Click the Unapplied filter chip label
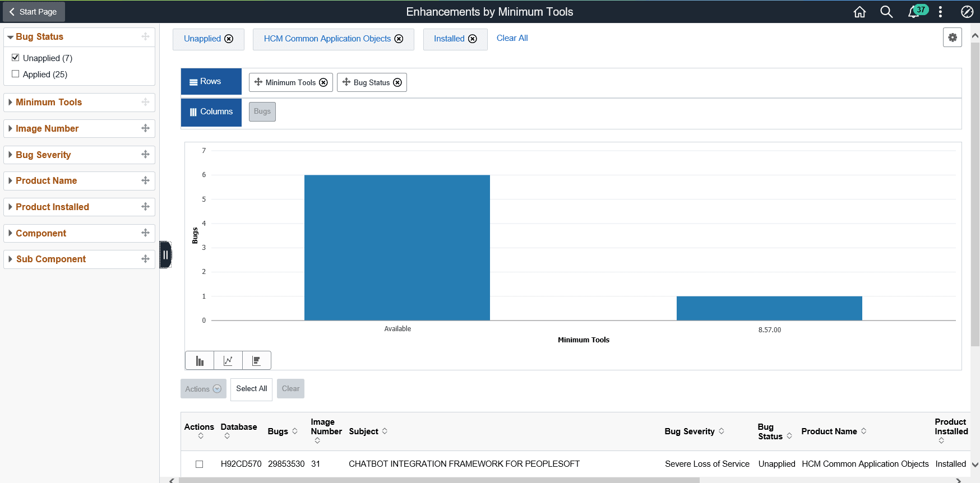 [x=202, y=39]
